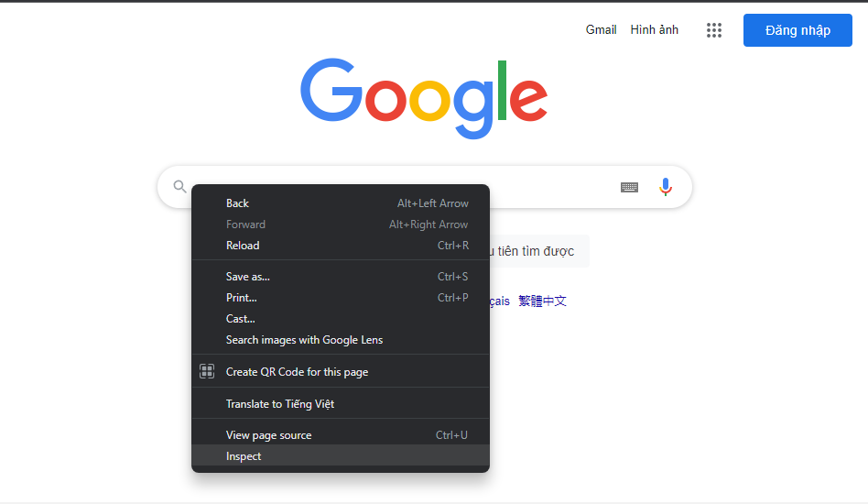This screenshot has width=868, height=504.
Task: Click the Đăng nhập sign-in button
Action: point(797,30)
